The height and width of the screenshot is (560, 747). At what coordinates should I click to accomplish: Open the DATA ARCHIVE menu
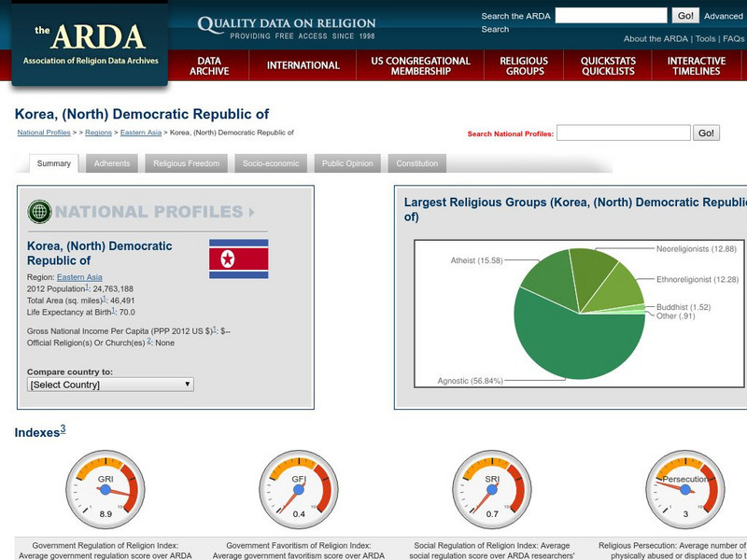tap(211, 66)
